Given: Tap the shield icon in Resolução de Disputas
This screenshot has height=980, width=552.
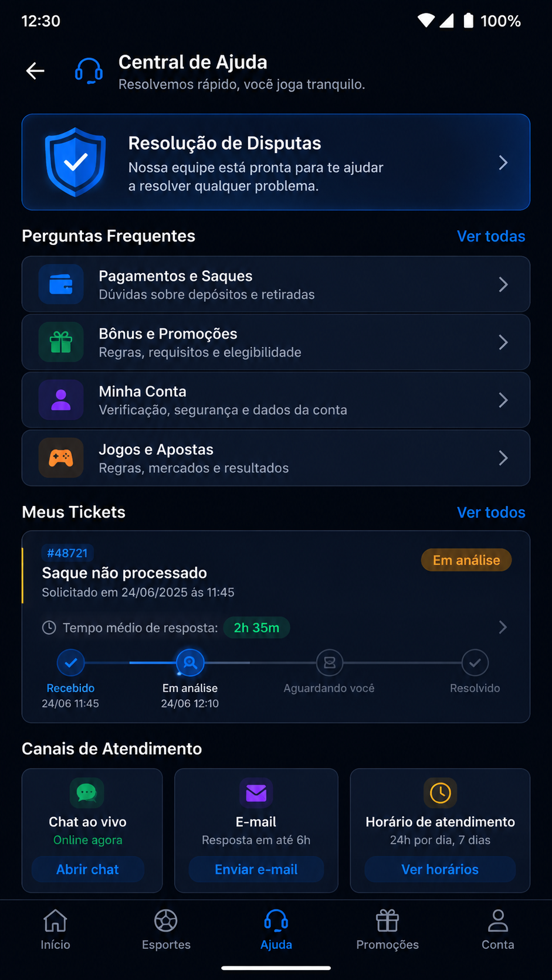Looking at the screenshot, I should [76, 162].
